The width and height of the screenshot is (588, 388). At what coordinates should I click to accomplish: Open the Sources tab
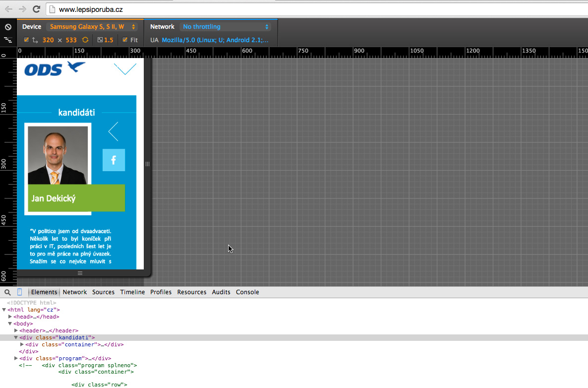[x=103, y=292]
